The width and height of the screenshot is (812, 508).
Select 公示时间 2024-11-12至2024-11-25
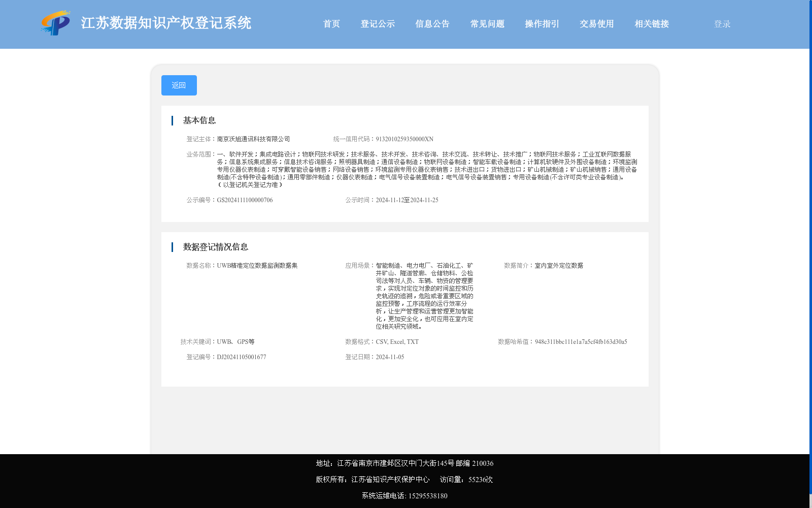407,200
